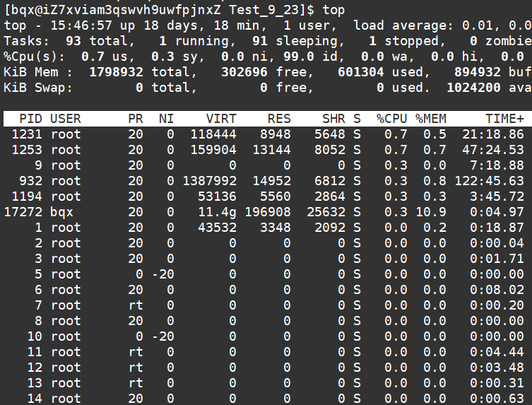Viewport: 532px width, 405px height.
Task: Click the 0:18.87 TIME+ value of PID 1
Action: 497,228
